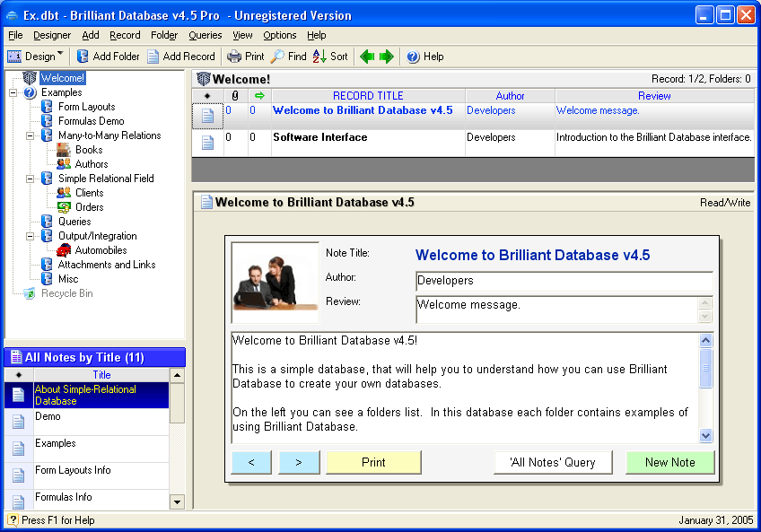
Task: Open the File menu
Action: [x=15, y=35]
